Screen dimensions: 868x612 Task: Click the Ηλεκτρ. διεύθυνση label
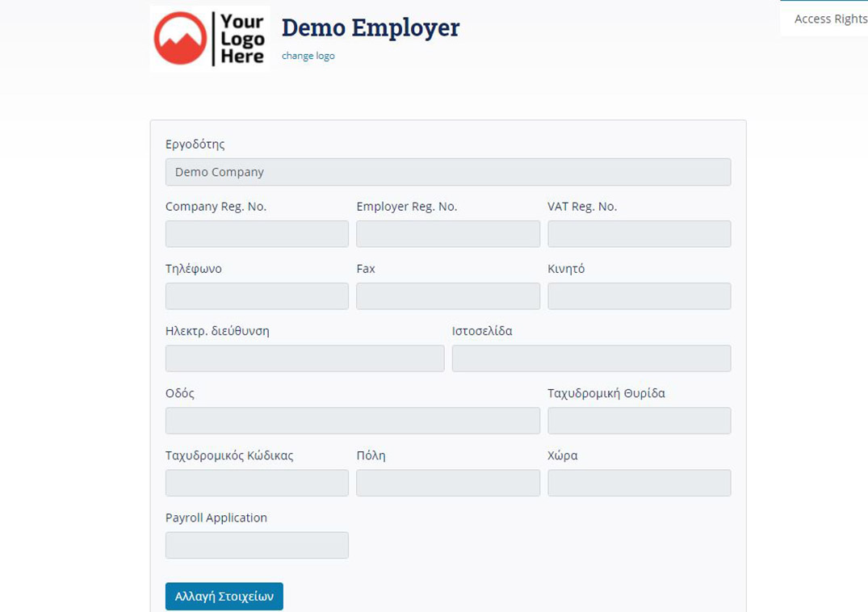click(x=217, y=331)
